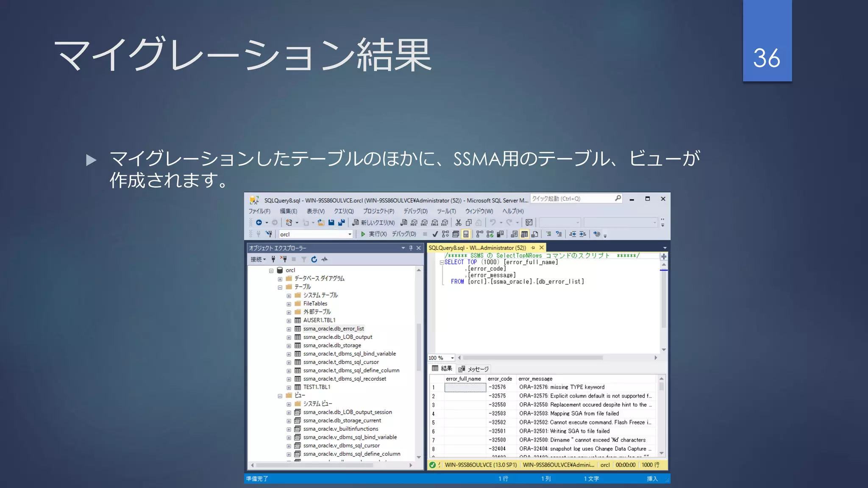Click the error_message column header
The width and height of the screenshot is (868, 488).
586,379
